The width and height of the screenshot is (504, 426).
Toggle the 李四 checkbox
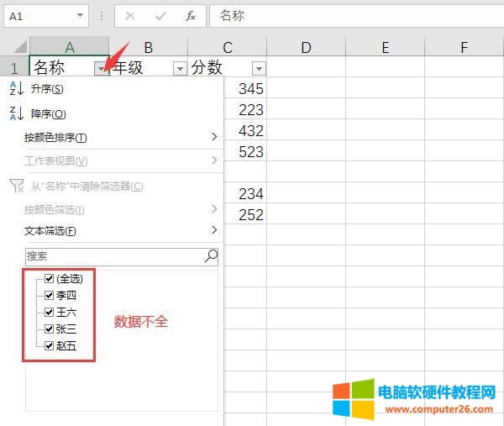[49, 296]
